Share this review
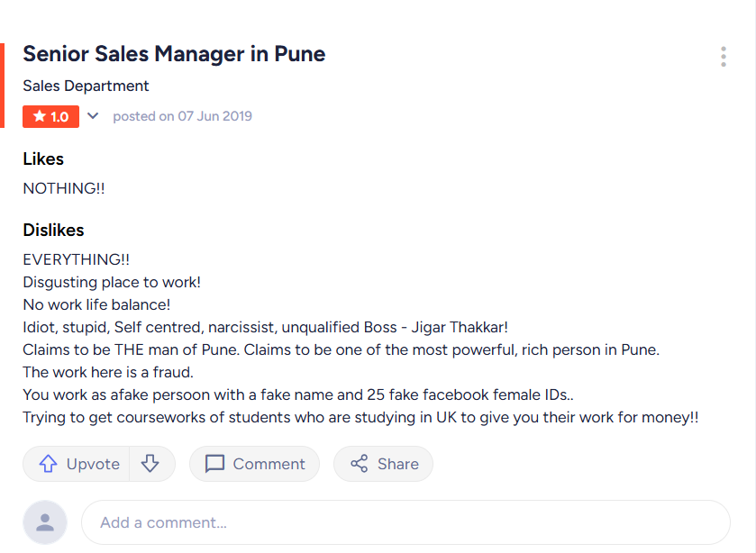756x553 pixels. click(x=383, y=464)
